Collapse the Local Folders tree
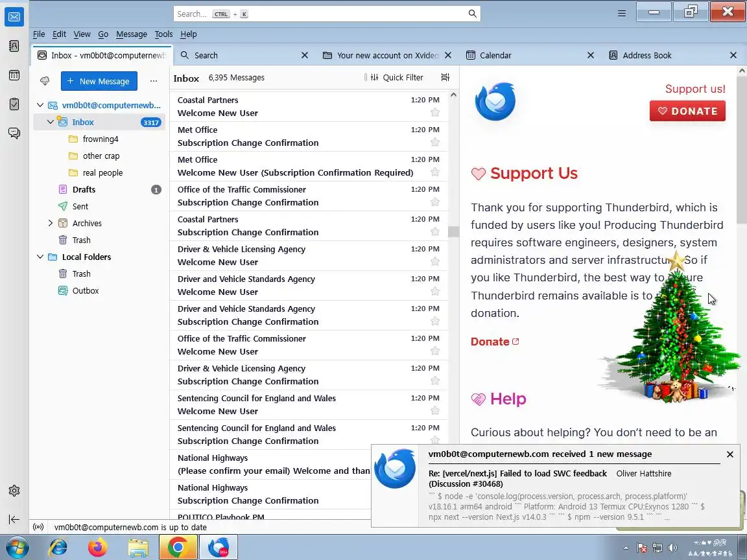The height and width of the screenshot is (560, 747). (40, 257)
